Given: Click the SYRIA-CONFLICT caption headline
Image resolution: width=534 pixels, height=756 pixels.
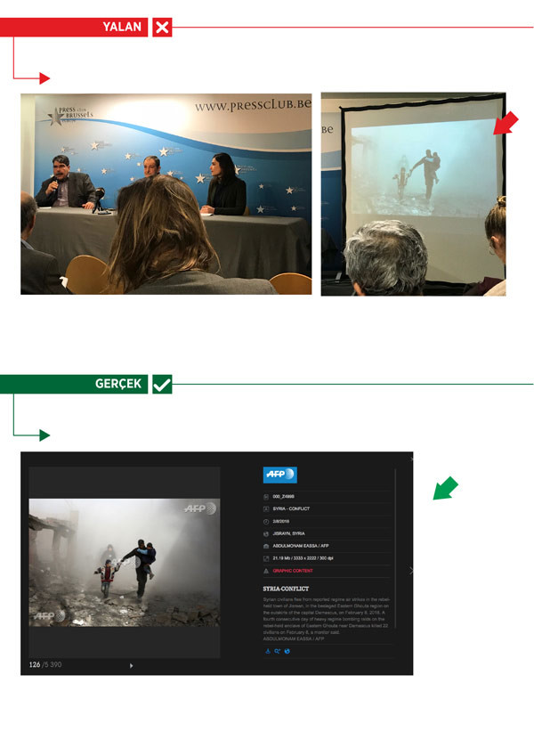Looking at the screenshot, I should (285, 589).
